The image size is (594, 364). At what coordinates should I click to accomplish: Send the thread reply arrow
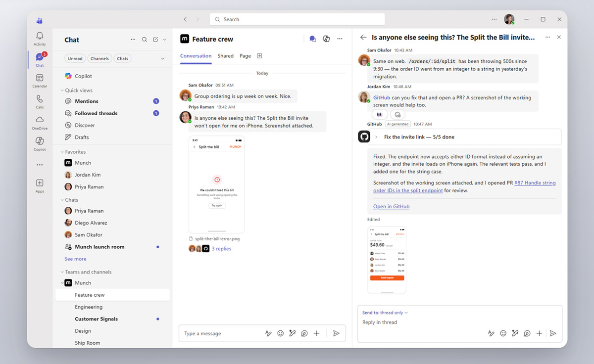(553, 333)
